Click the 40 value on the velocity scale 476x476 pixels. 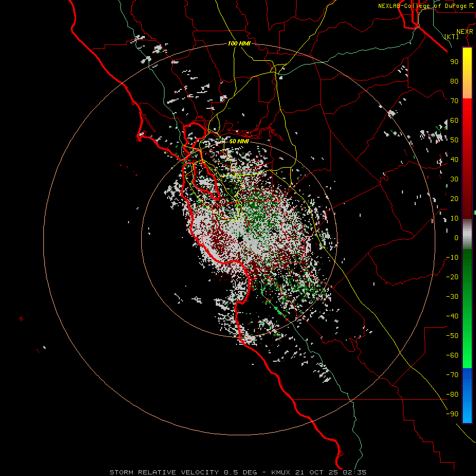point(454,159)
